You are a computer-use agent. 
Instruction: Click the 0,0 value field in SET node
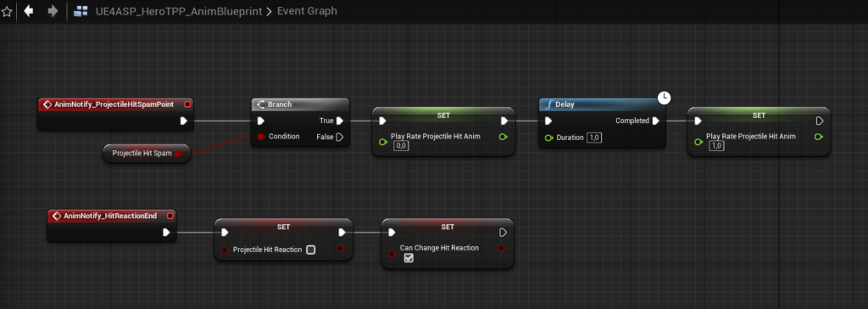click(401, 146)
